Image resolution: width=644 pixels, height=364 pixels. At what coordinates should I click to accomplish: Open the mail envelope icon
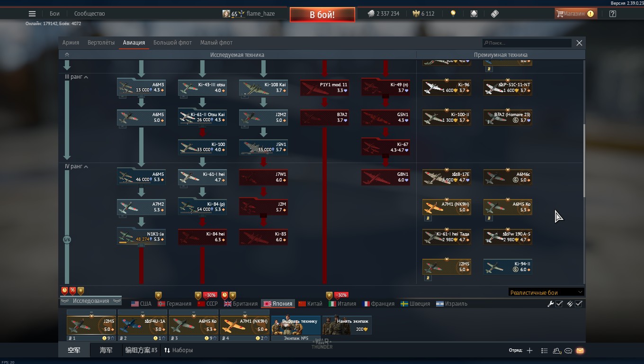coord(580,351)
